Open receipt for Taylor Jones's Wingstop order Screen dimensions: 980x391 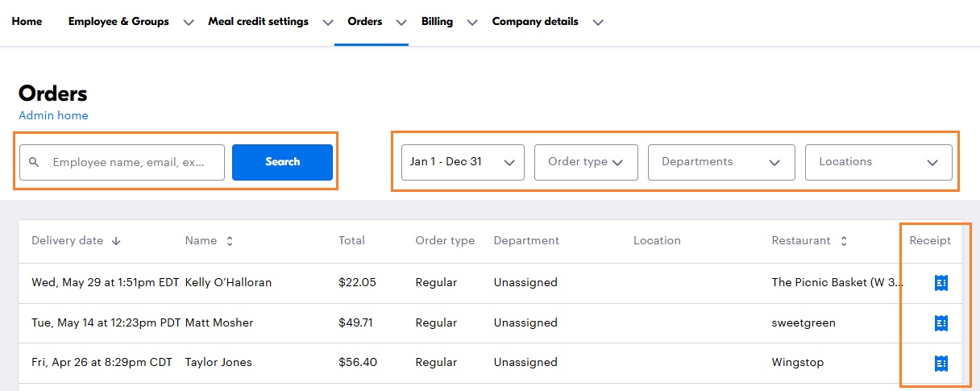940,364
